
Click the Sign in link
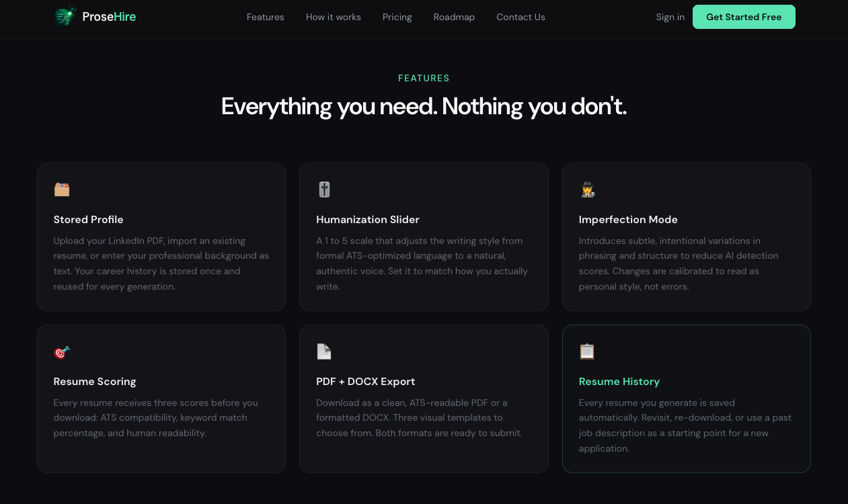[670, 17]
